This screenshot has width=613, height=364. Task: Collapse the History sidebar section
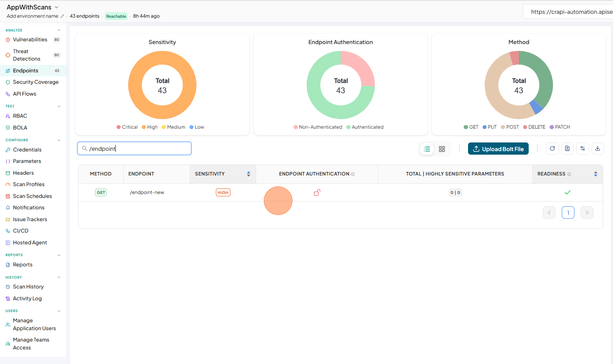59,277
